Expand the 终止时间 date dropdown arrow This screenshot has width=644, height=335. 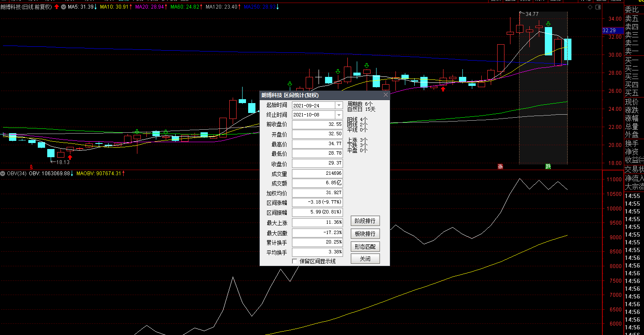339,115
